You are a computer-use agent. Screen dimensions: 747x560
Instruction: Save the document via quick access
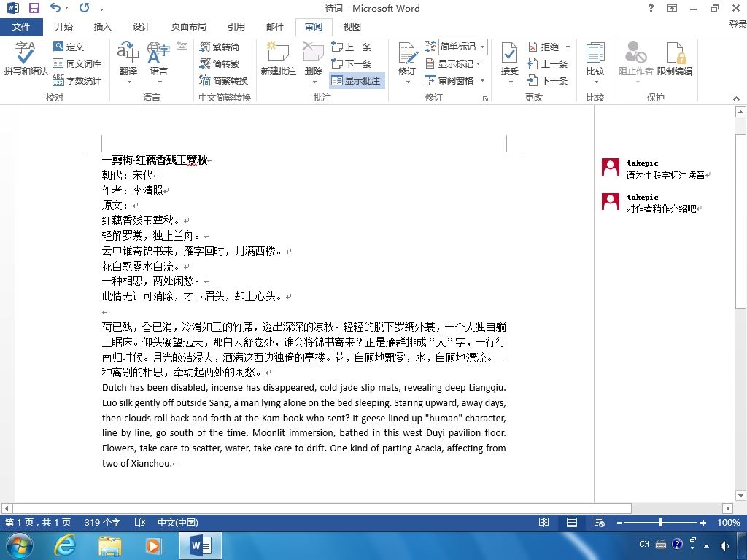click(34, 8)
